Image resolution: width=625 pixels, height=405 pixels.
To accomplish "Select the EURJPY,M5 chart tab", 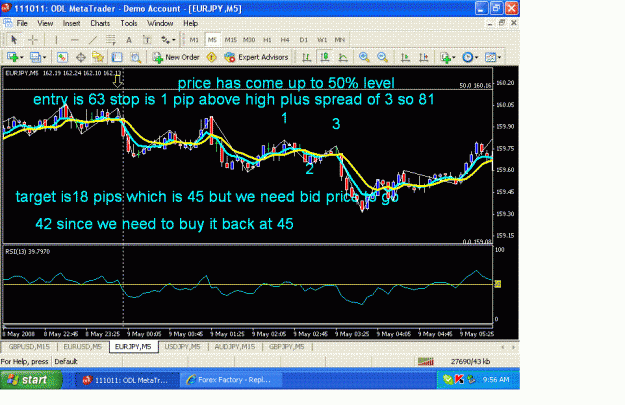I will coord(133,347).
